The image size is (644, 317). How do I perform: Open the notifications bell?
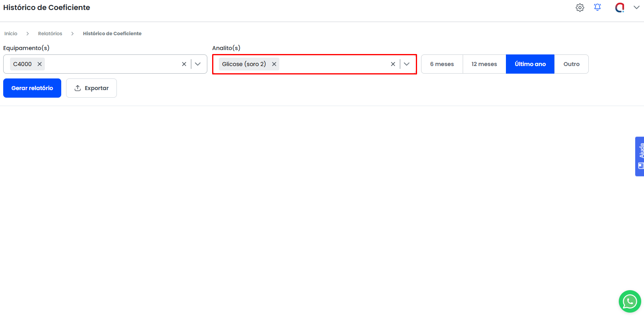[x=597, y=8]
